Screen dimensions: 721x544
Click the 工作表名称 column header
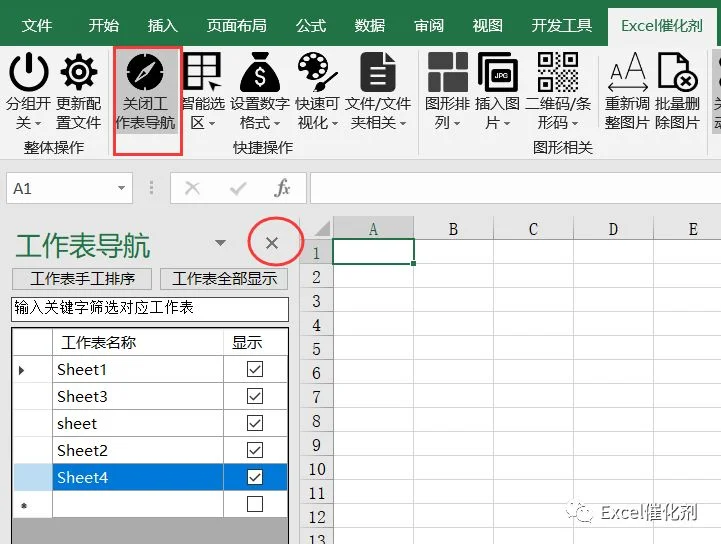pyautogui.click(x=138, y=342)
